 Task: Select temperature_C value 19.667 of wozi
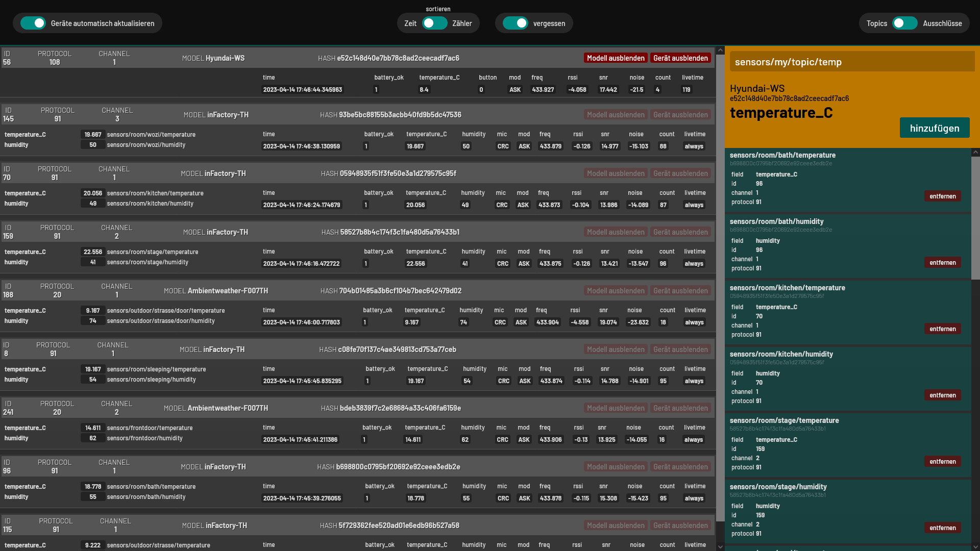(x=93, y=135)
